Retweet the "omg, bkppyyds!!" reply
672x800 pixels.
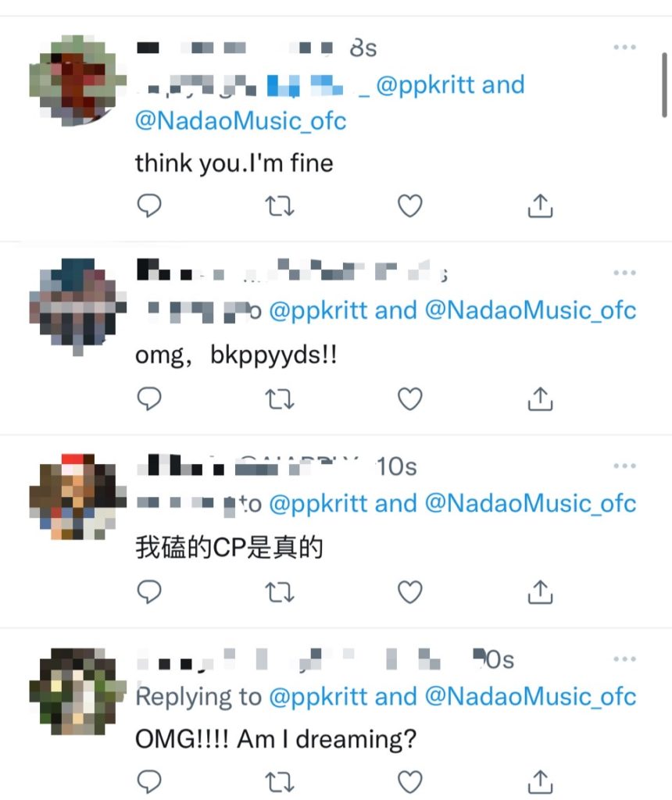[280, 399]
